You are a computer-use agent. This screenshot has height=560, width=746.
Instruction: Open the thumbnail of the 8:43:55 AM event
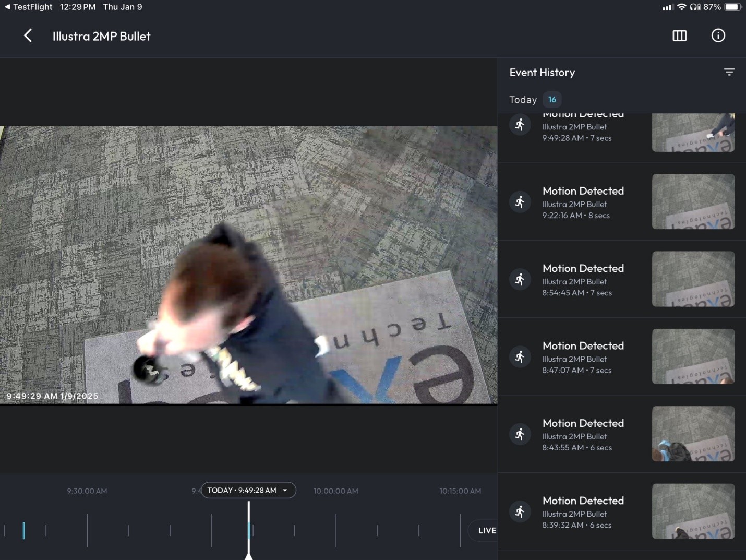pos(693,434)
